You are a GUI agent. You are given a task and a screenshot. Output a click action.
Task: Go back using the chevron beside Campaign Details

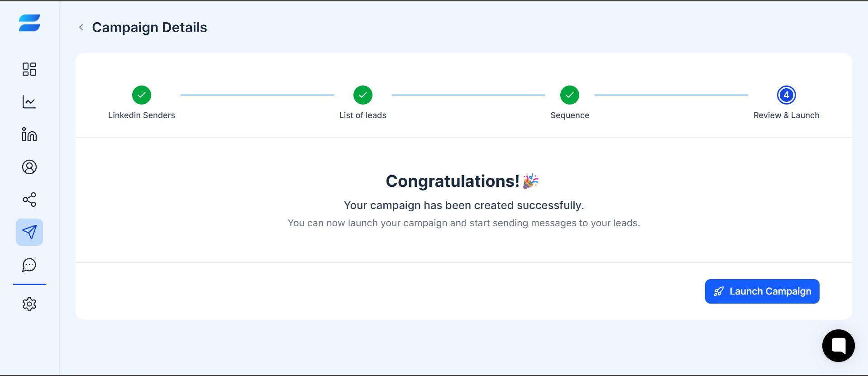coord(81,27)
